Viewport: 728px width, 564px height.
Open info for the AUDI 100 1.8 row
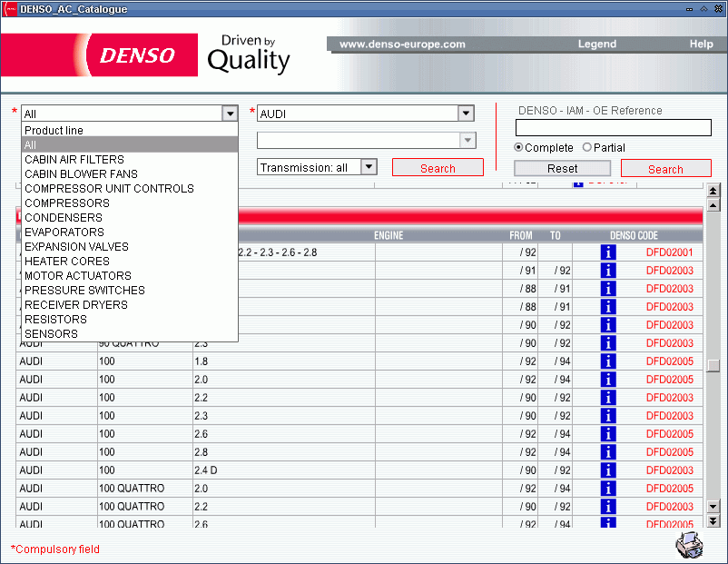(x=607, y=361)
